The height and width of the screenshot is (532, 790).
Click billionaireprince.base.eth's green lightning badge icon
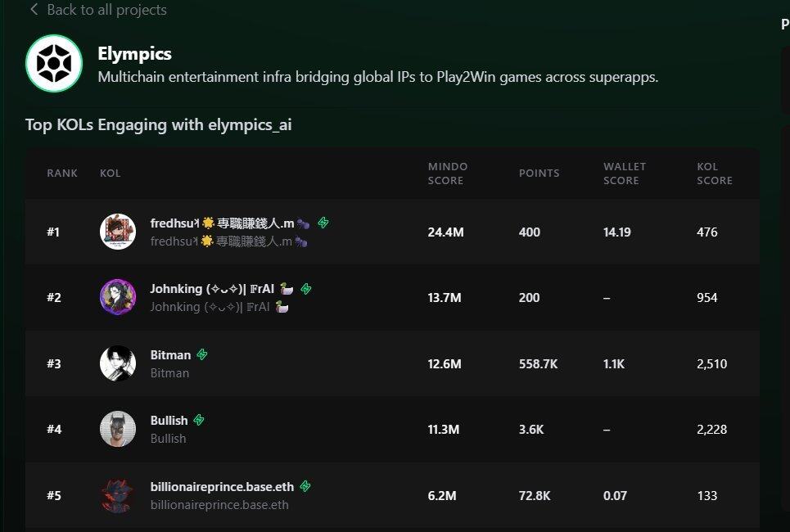point(305,487)
